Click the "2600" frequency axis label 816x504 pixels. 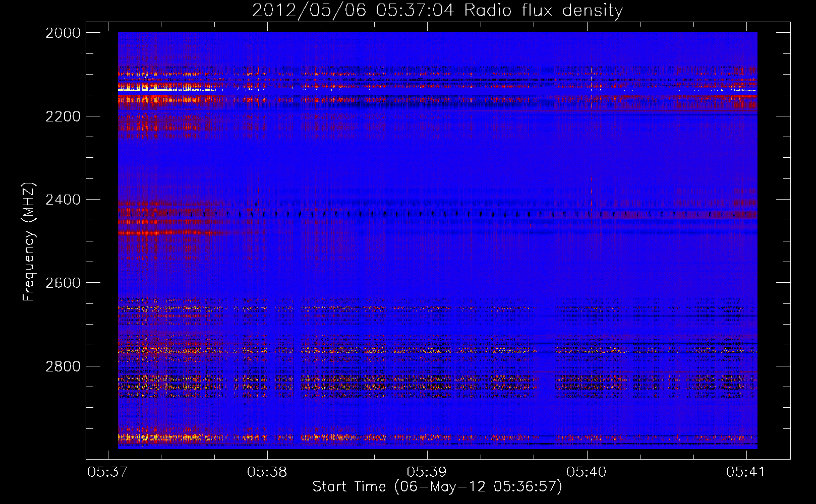(63, 283)
